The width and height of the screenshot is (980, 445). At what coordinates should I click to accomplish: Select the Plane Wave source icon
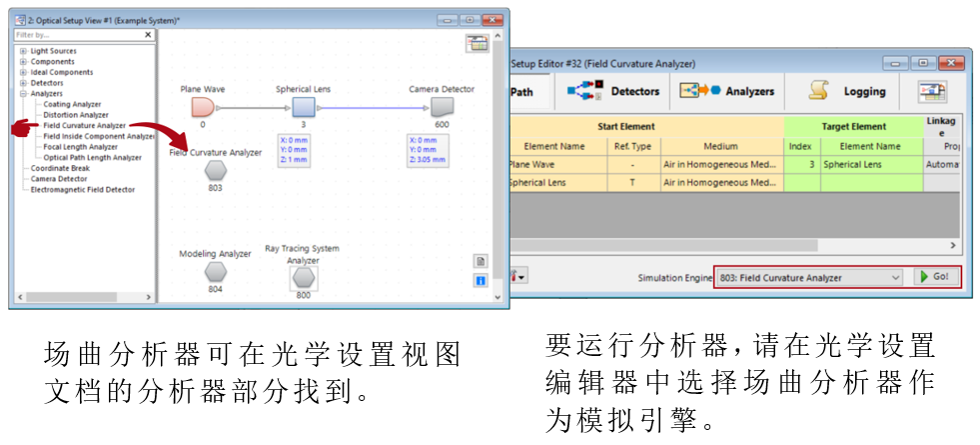pyautogui.click(x=203, y=108)
